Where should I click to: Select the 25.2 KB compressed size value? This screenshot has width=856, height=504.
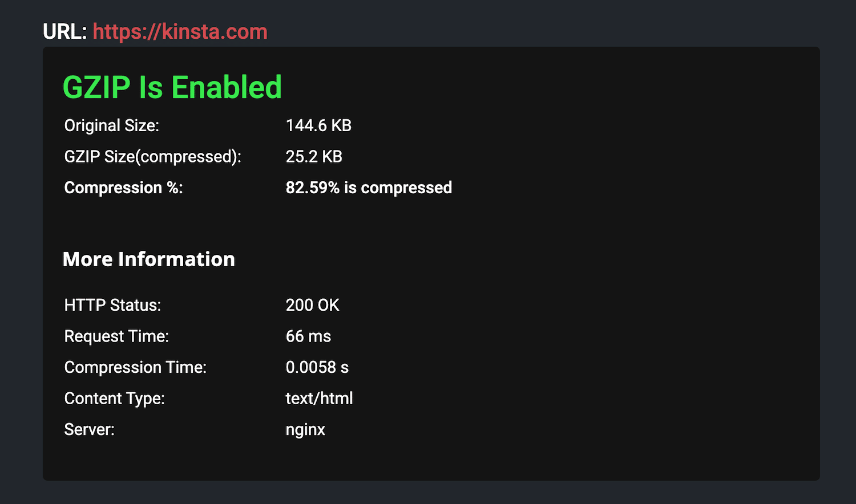(x=313, y=157)
